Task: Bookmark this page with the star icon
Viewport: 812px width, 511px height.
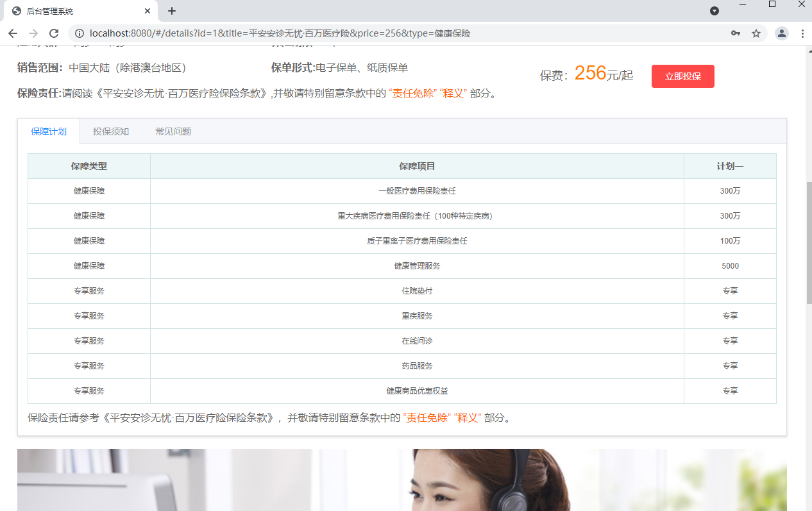Action: pos(756,33)
